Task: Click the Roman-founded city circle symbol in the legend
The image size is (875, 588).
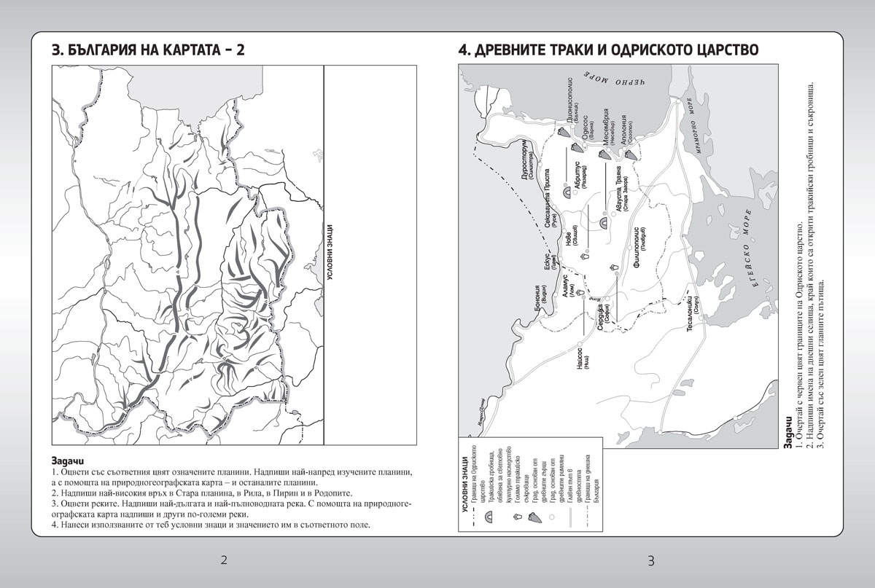Action: (553, 517)
